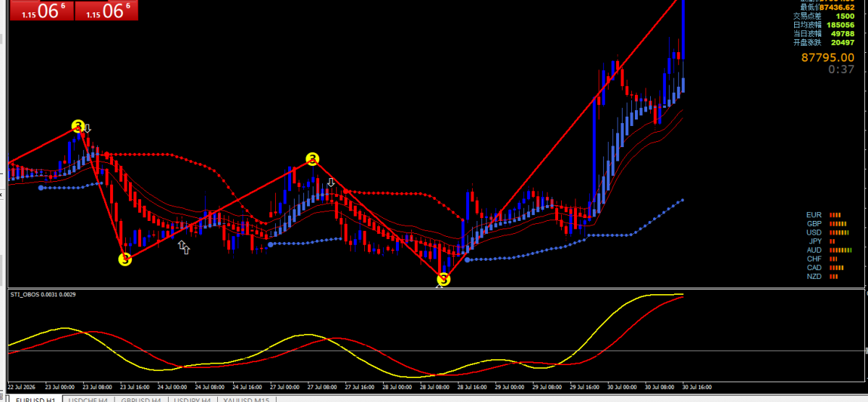Click the EUR currency strength meter bars
The height and width of the screenshot is (402, 868).
[x=835, y=215]
